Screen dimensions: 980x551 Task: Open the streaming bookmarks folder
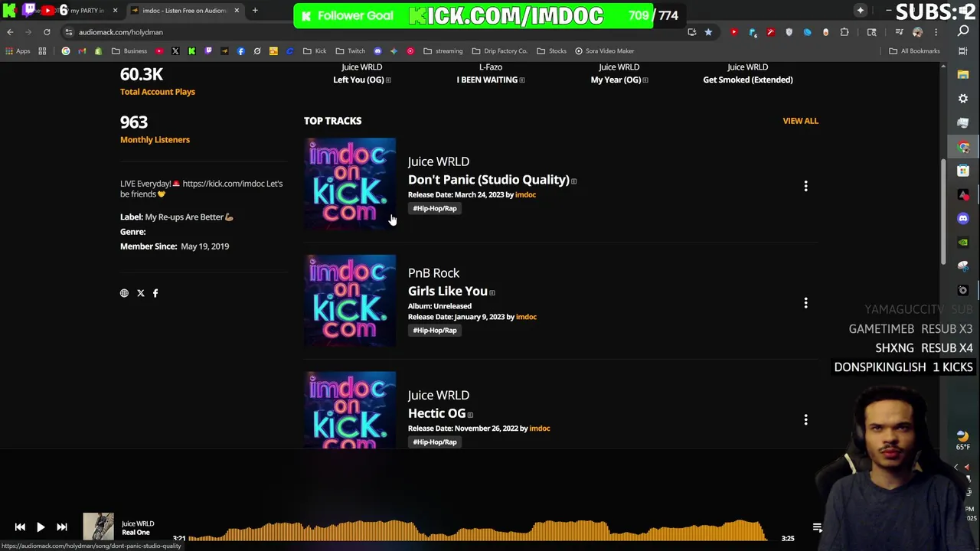[443, 51]
